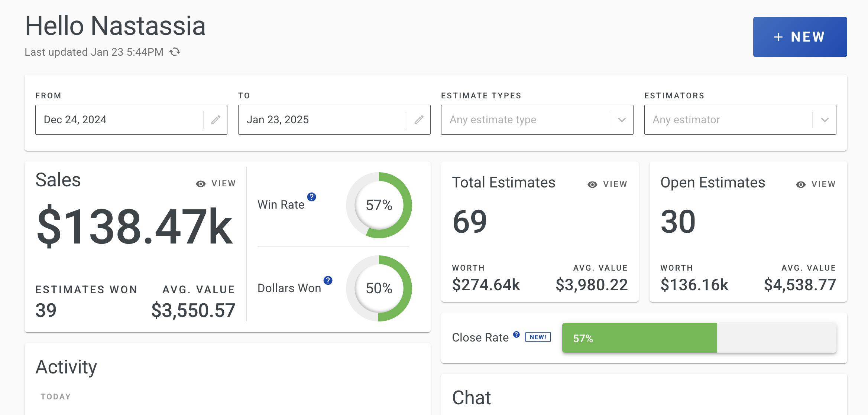The width and height of the screenshot is (868, 415).
Task: Click the 50% Dollars Won donut chart
Action: (379, 288)
